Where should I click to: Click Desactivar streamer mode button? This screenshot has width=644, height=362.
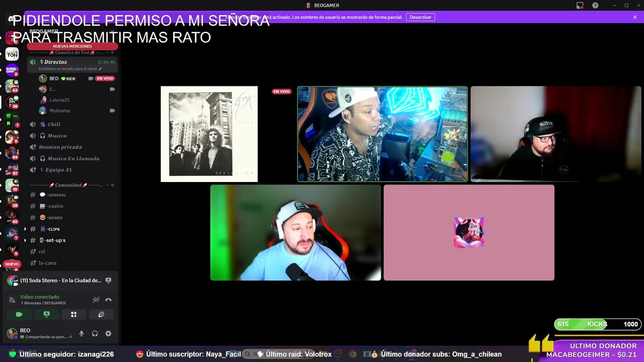pos(420,17)
